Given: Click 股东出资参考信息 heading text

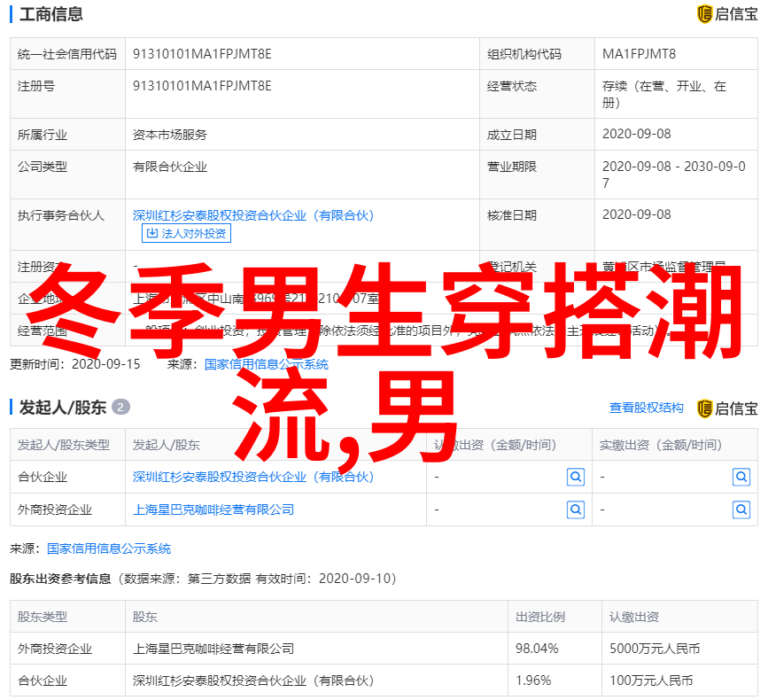Looking at the screenshot, I should 60,579.
